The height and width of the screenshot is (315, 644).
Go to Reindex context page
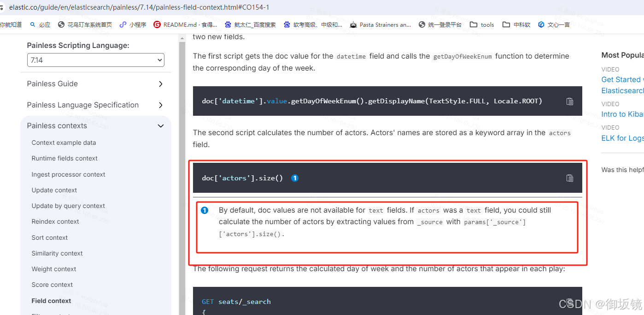pos(55,222)
